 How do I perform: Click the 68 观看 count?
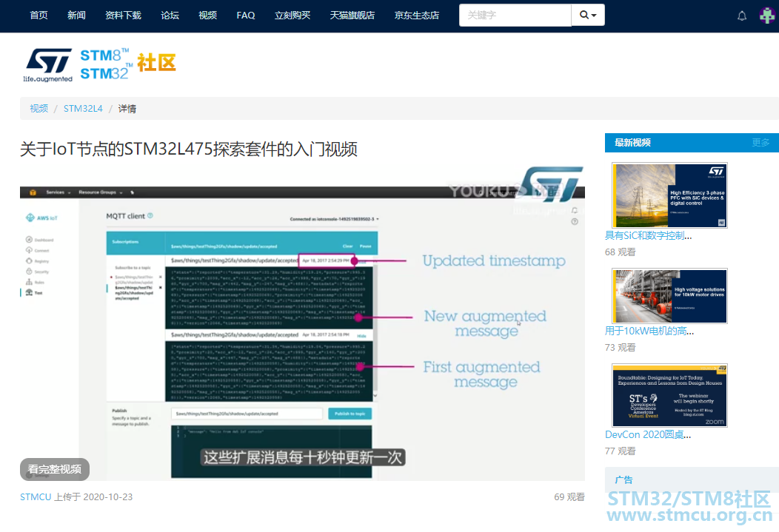tap(620, 252)
